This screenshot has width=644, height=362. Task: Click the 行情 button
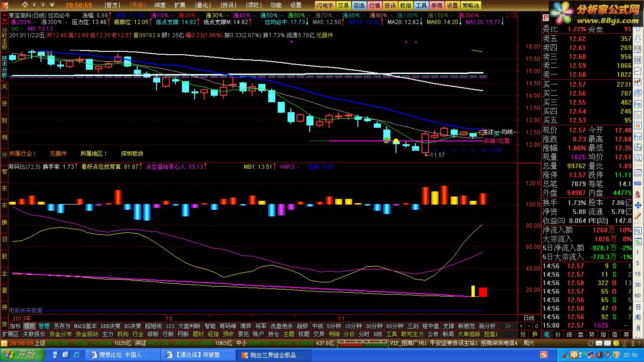374,5
